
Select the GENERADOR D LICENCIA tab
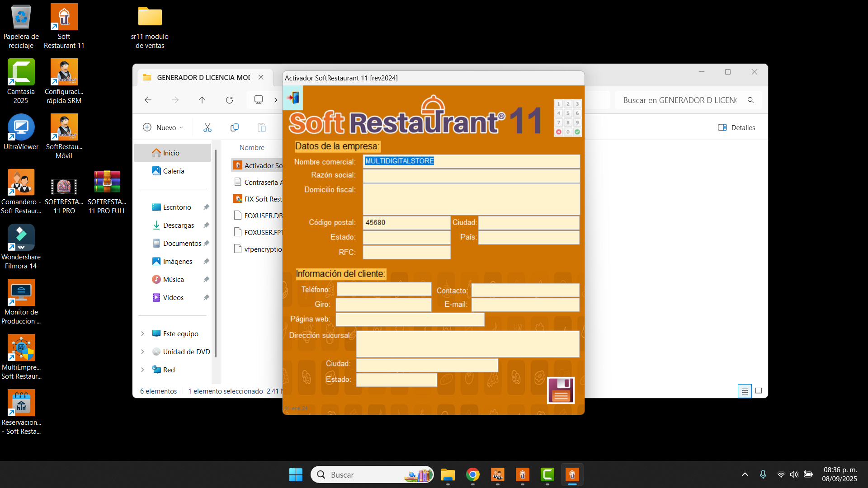pyautogui.click(x=203, y=78)
